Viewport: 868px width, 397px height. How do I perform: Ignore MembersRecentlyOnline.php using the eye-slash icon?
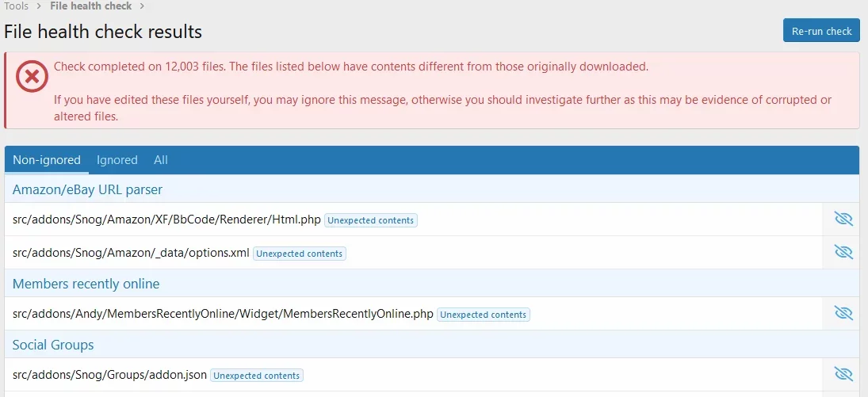coord(843,314)
